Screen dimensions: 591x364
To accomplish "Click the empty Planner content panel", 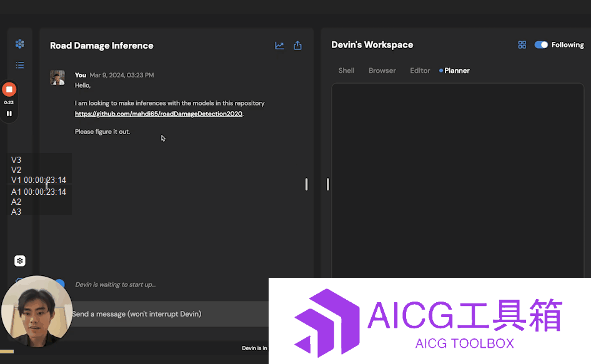I will pyautogui.click(x=457, y=180).
